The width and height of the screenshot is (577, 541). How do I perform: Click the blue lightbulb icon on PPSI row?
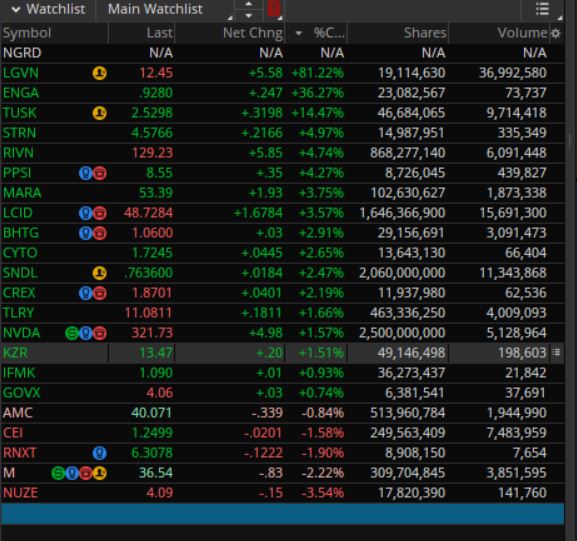click(85, 173)
